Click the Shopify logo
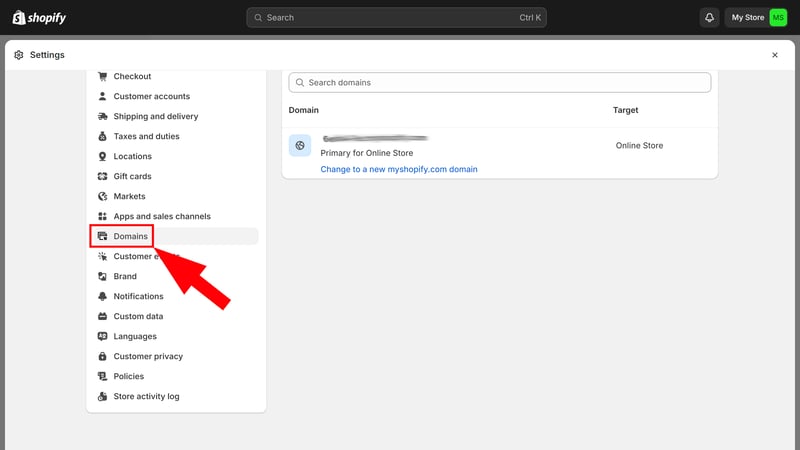 tap(39, 17)
